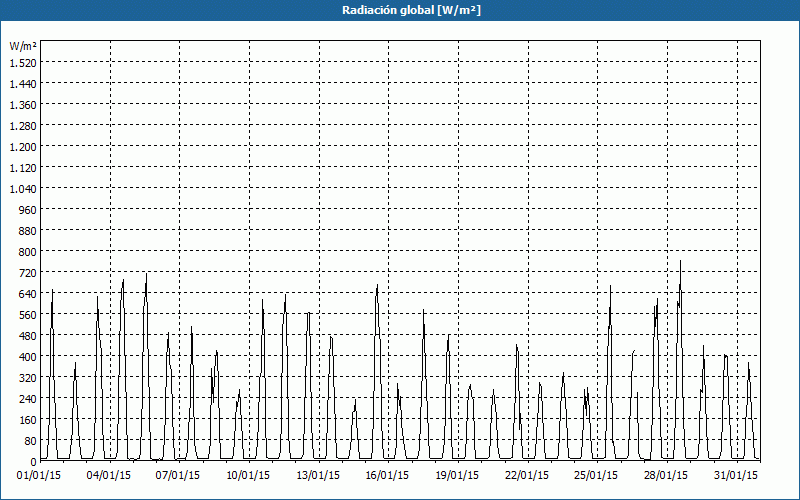Click the highest radiation peak after 28/01/15

coord(680,262)
